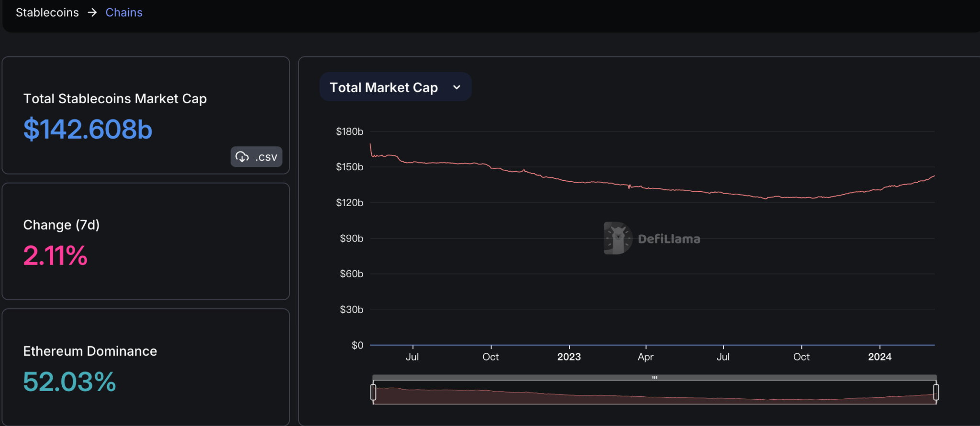980x426 pixels.
Task: Select the $142.608b market cap value
Action: pos(88,130)
